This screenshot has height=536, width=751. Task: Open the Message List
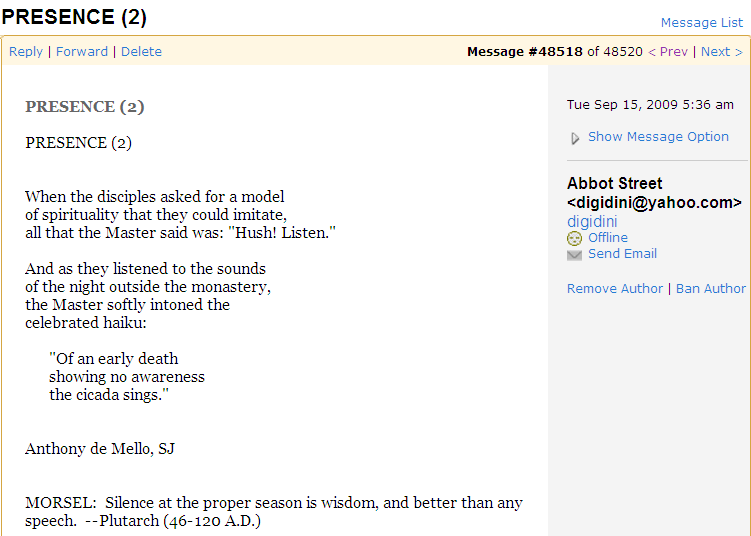coord(702,23)
